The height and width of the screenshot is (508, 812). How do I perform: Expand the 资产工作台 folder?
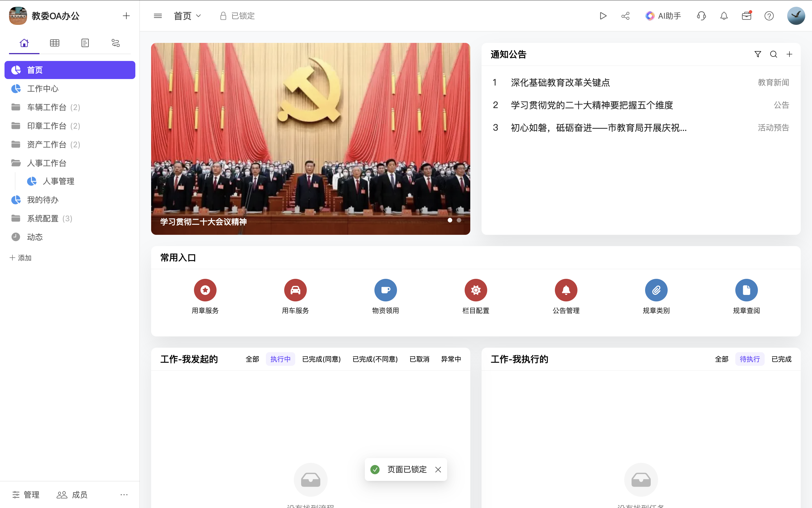70,144
